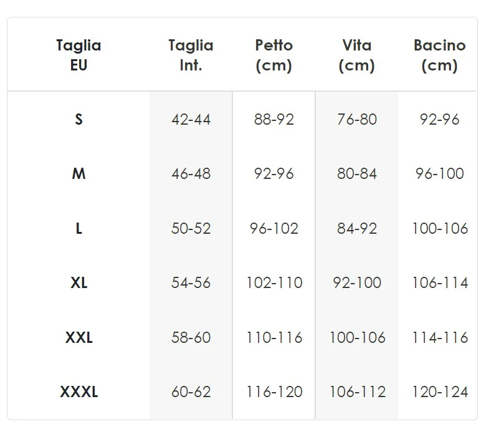Click the 84-92 waist measurement cell
The width and height of the screenshot is (504, 442).
click(356, 228)
